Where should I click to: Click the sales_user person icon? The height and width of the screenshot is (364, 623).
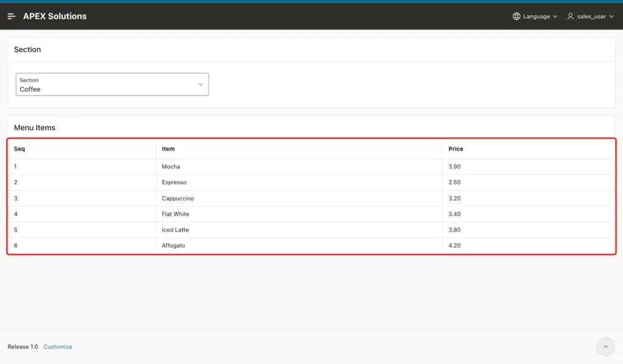pyautogui.click(x=570, y=16)
